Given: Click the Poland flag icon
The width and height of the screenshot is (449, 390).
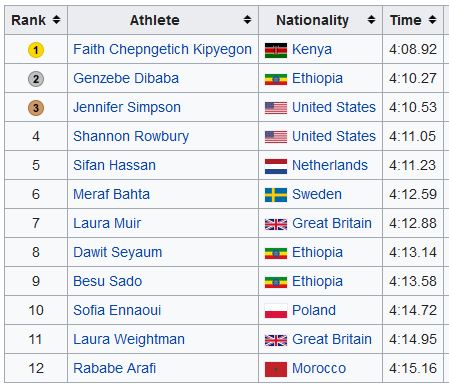Looking at the screenshot, I should [276, 311].
